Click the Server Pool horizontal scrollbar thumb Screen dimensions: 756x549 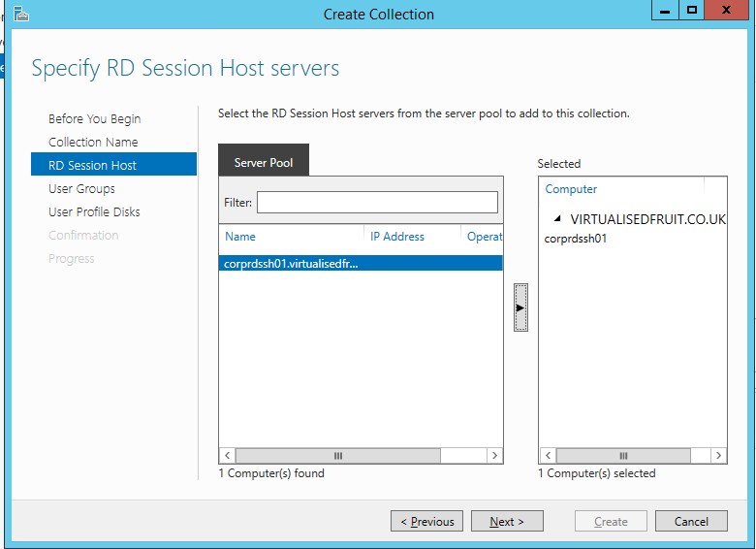coord(337,455)
